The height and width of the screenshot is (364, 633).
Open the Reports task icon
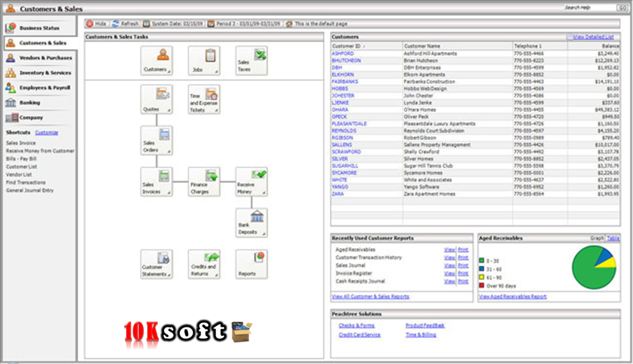point(252,264)
